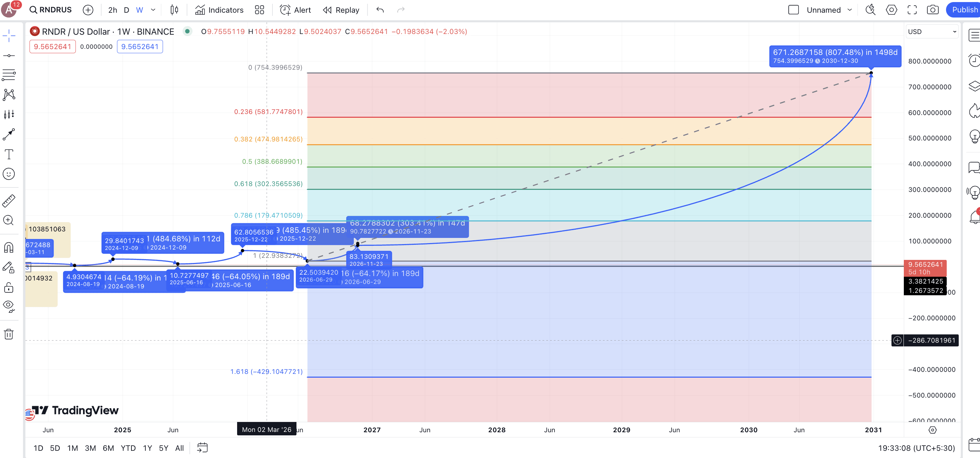The width and height of the screenshot is (980, 458).
Task: Open chart Settings hexagon icon
Action: click(891, 10)
